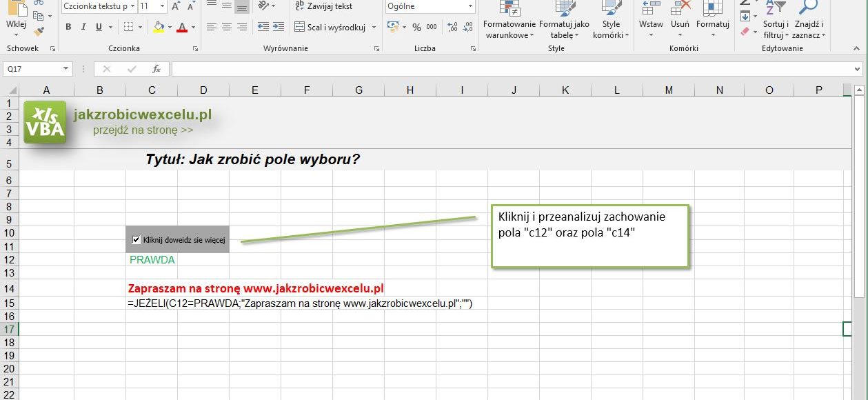This screenshot has width=868, height=400.
Task: Open the Formatuj cells menu
Action: (x=712, y=19)
